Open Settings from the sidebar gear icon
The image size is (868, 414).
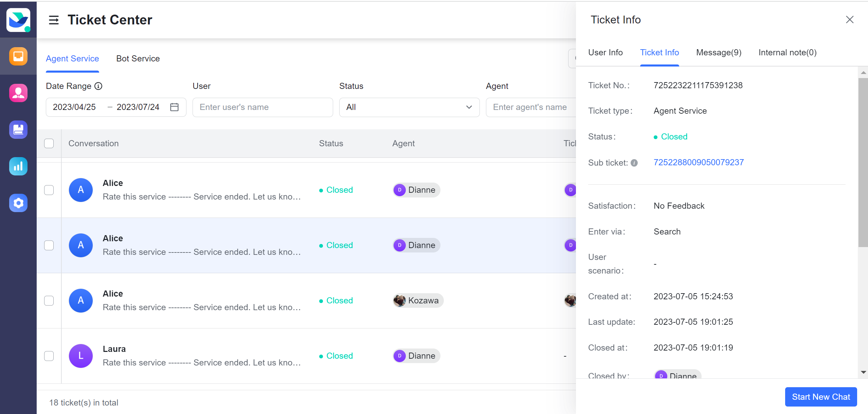coord(18,203)
